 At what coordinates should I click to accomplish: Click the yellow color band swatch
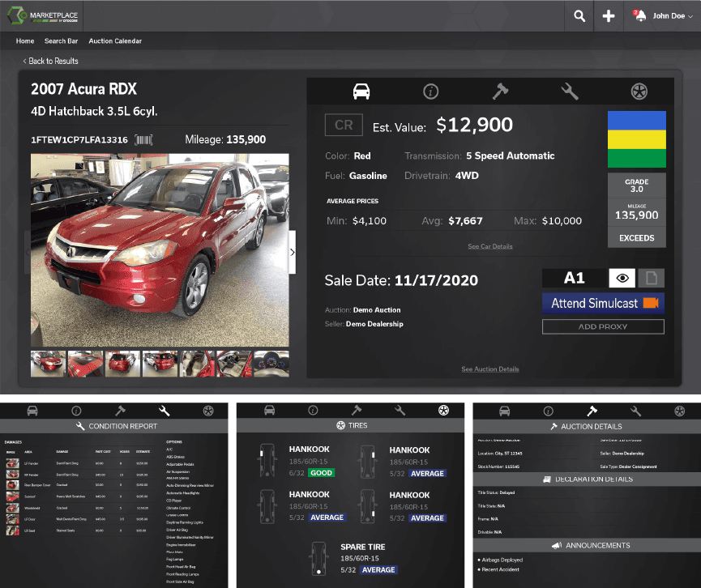pos(637,139)
